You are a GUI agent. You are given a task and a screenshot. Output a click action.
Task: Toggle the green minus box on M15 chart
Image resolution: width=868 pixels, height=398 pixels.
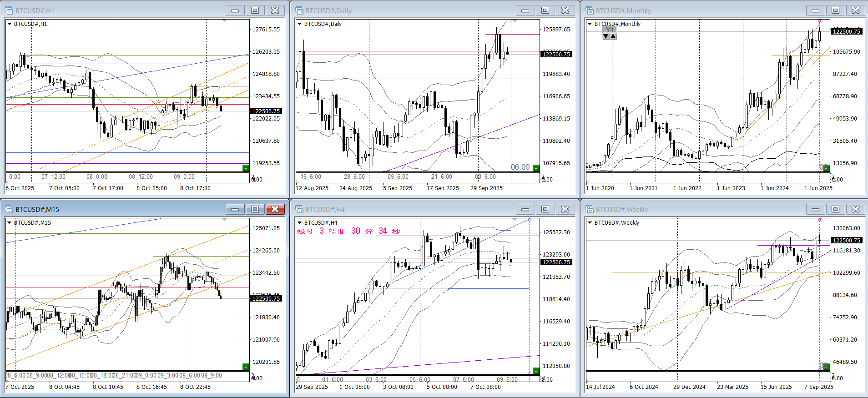pyautogui.click(x=246, y=367)
